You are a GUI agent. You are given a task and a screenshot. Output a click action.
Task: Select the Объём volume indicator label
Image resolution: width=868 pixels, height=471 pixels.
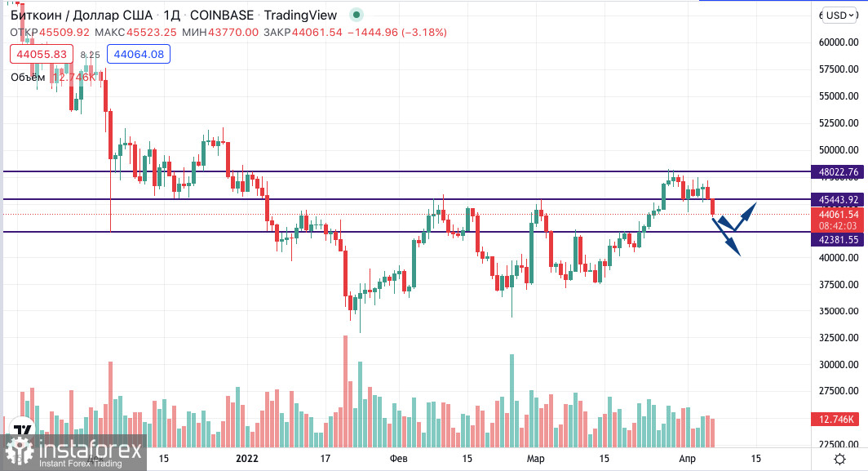(28, 77)
